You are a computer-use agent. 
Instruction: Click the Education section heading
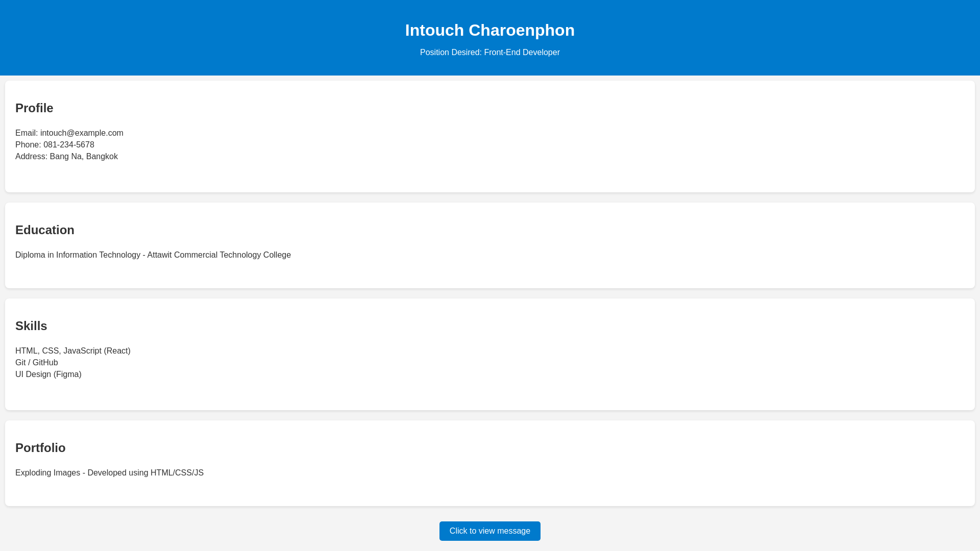45,230
